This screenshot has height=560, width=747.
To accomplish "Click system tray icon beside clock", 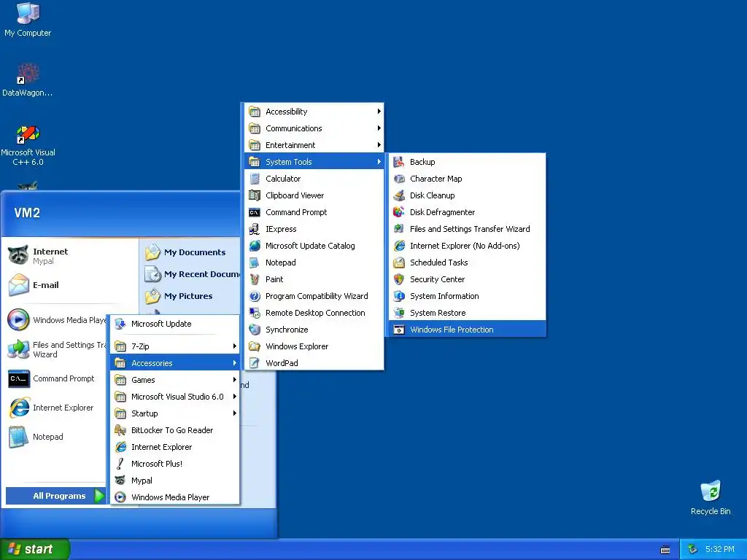I will pyautogui.click(x=692, y=549).
